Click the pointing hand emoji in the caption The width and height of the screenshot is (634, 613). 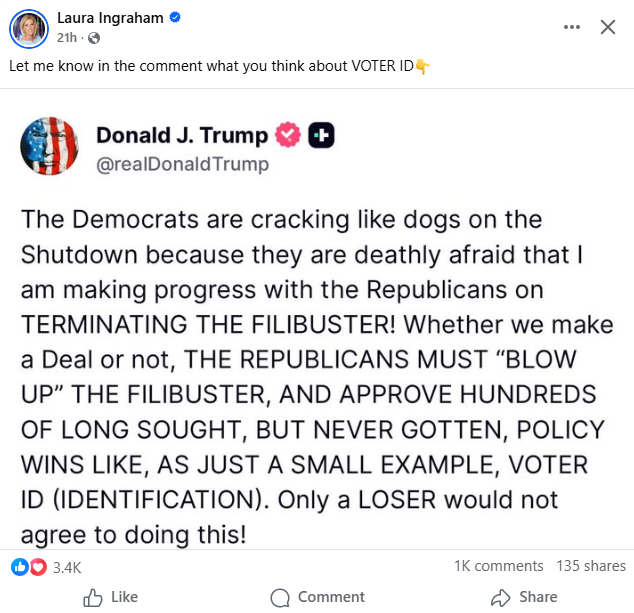(x=422, y=67)
